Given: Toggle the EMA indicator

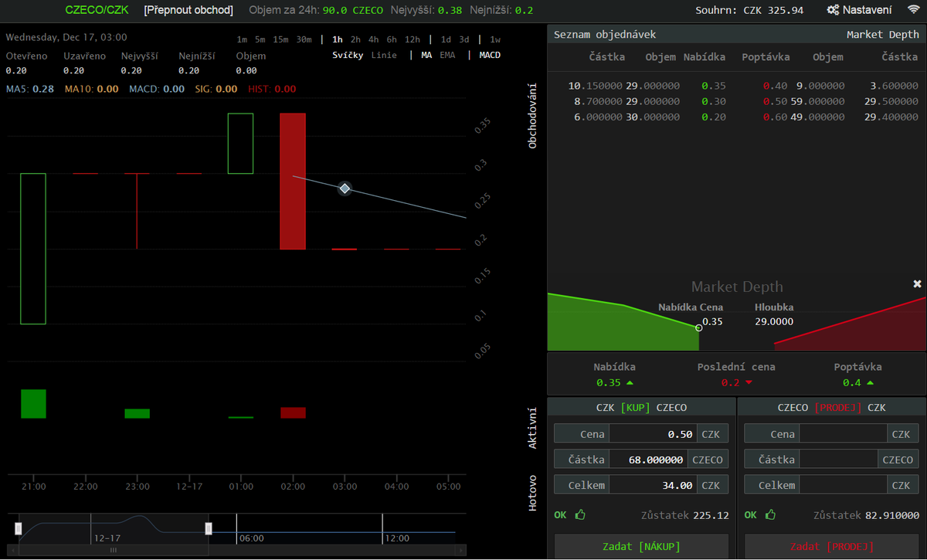Looking at the screenshot, I should pyautogui.click(x=447, y=56).
